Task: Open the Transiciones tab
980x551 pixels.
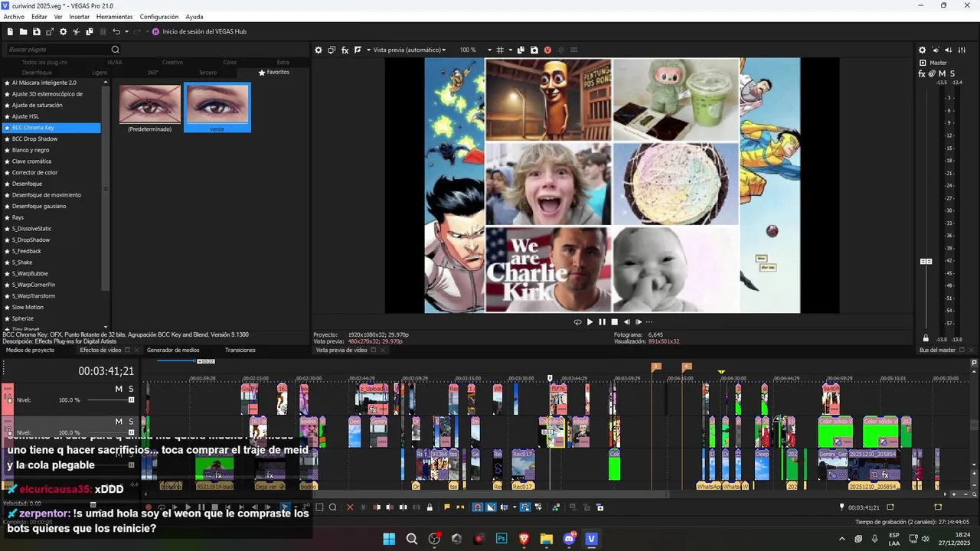Action: coord(240,350)
